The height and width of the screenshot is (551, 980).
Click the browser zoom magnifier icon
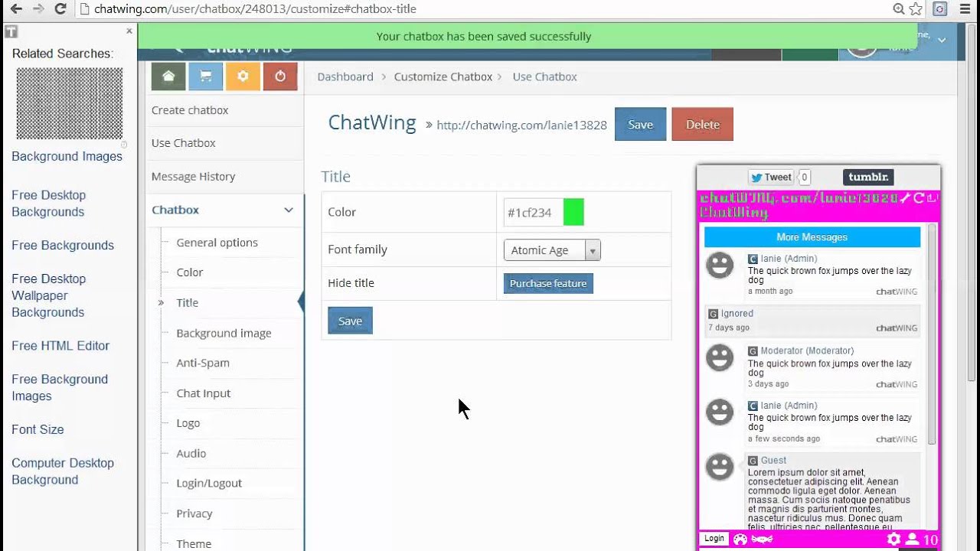[x=900, y=9]
